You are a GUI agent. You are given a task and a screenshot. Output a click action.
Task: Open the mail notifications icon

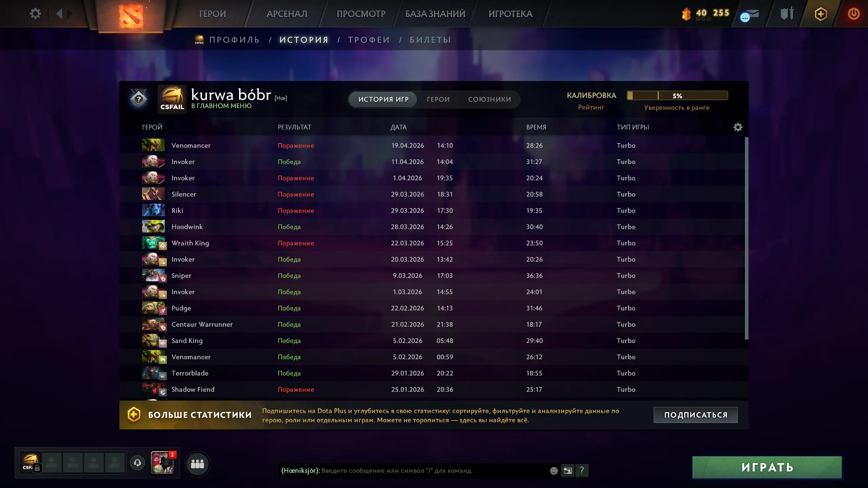coord(750,15)
